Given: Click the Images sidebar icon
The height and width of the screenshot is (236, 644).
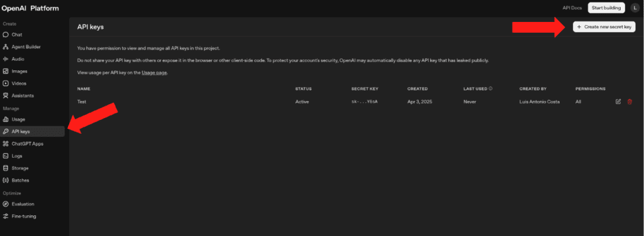Looking at the screenshot, I should coord(6,72).
